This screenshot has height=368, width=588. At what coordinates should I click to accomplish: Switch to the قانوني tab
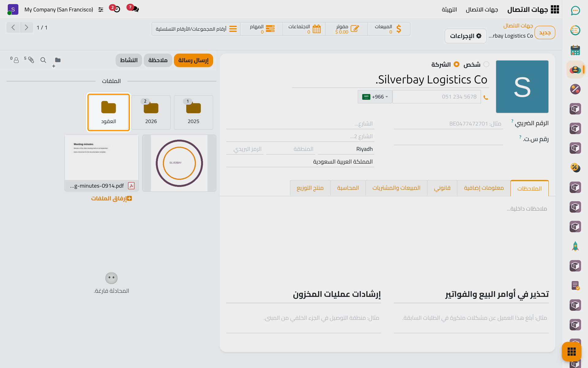[x=442, y=188]
